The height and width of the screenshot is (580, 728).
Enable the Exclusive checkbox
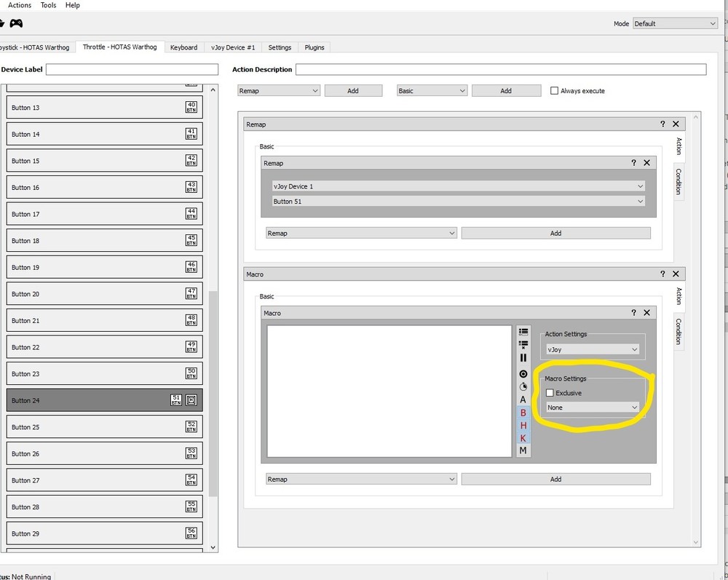click(x=550, y=393)
